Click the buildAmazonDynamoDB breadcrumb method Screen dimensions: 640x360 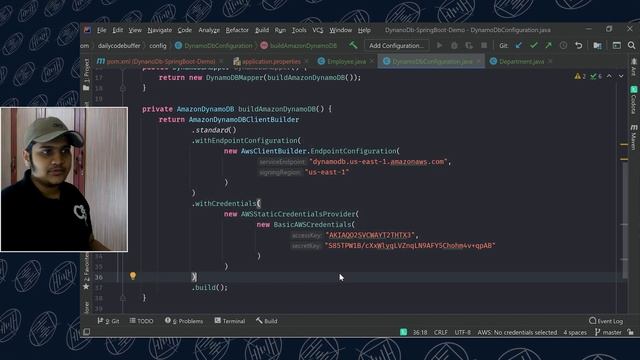tap(299, 46)
